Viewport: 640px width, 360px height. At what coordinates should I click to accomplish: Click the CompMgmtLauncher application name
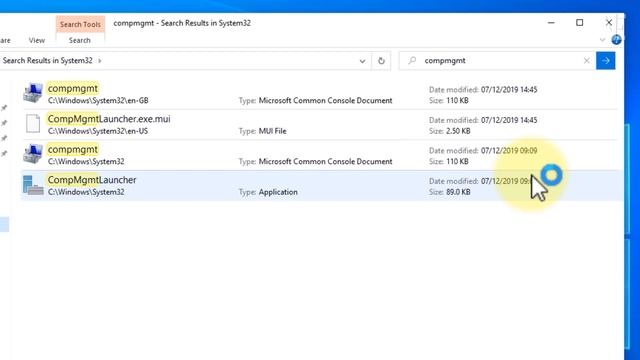[x=92, y=180]
